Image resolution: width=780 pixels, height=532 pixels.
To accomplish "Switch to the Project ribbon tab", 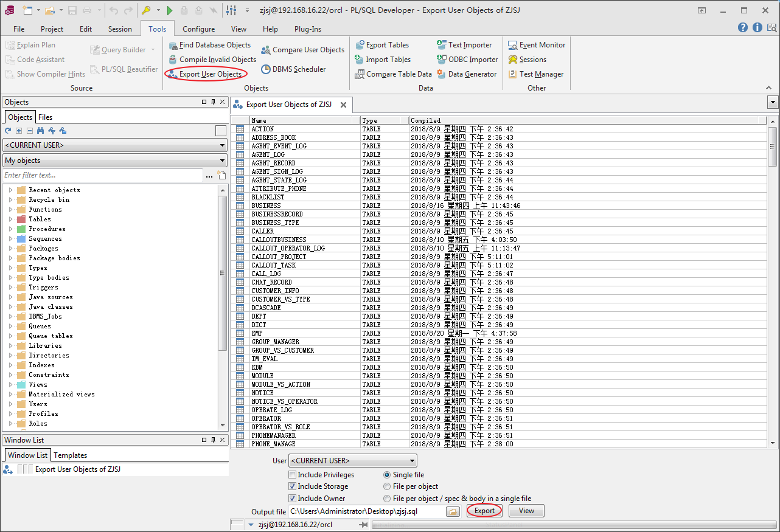I will click(x=52, y=29).
